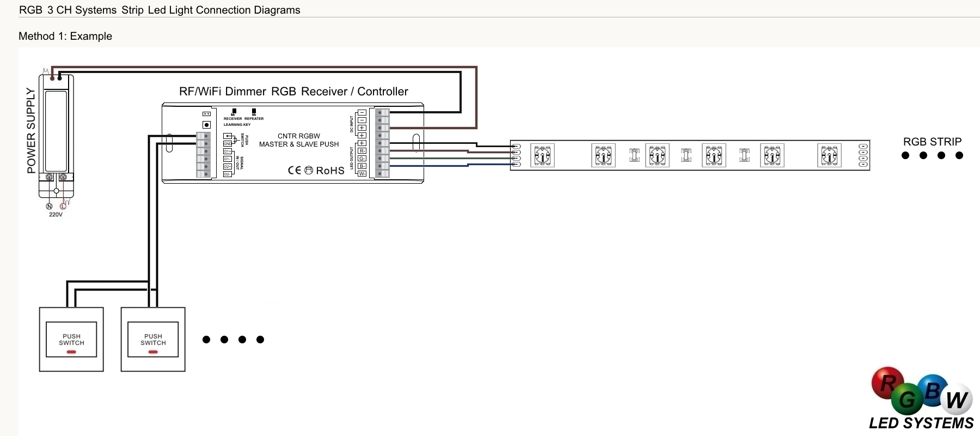The width and height of the screenshot is (980, 436).
Task: Click the R- LED output terminal label
Action: coord(362,151)
